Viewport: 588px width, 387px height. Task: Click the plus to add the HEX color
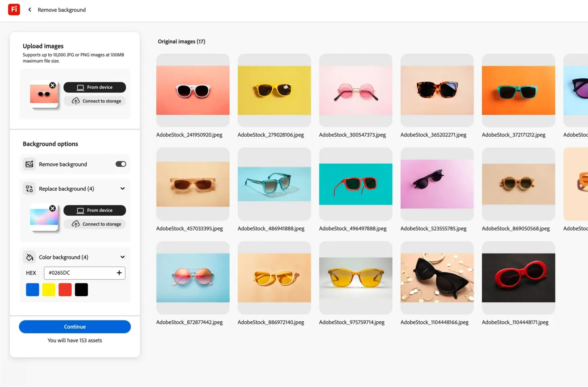click(x=119, y=273)
